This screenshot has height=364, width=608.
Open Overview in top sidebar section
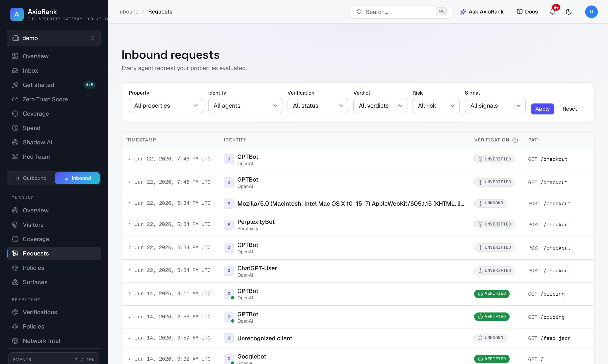[x=54, y=56]
